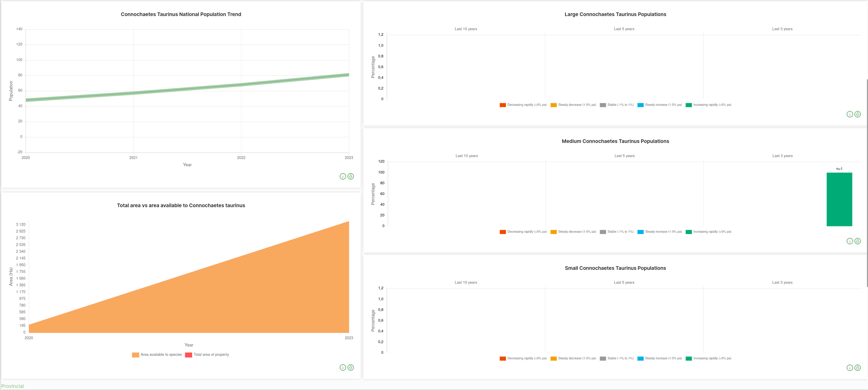Screen dimensions: 868x390
Task: Click the green bar in Medium Populations chart
Action: pos(839,199)
